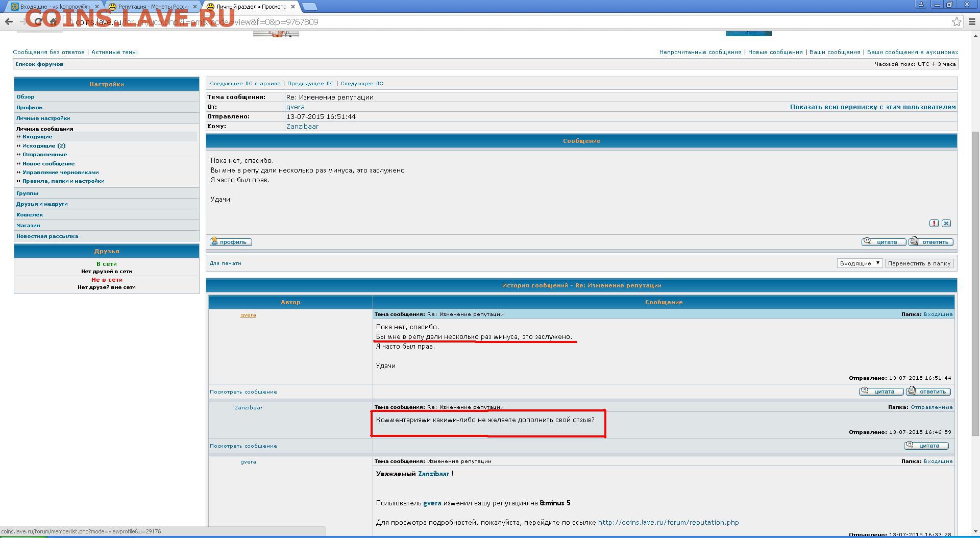Open Магазин in sidebar
The image size is (980, 538).
28,225
